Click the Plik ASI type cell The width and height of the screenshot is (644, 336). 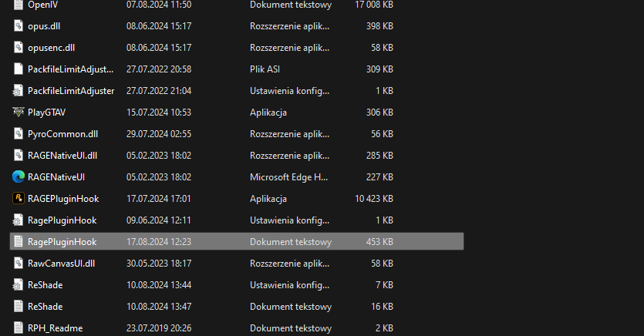pos(268,69)
